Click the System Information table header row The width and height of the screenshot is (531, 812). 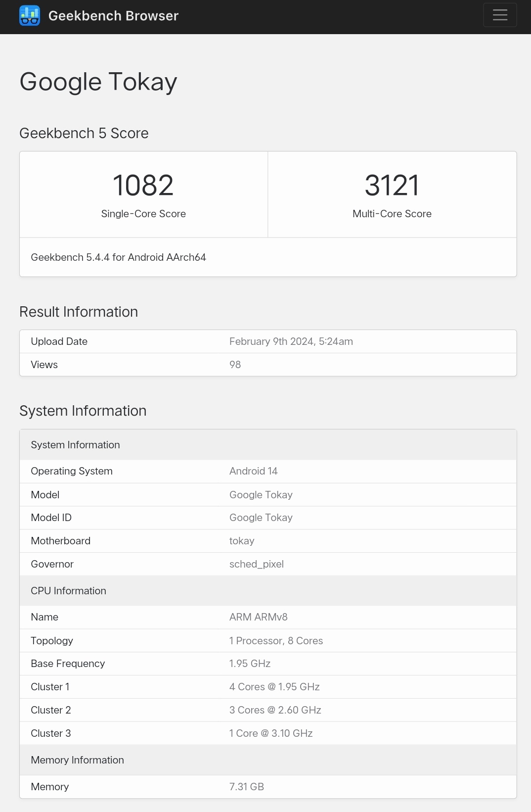[268, 445]
